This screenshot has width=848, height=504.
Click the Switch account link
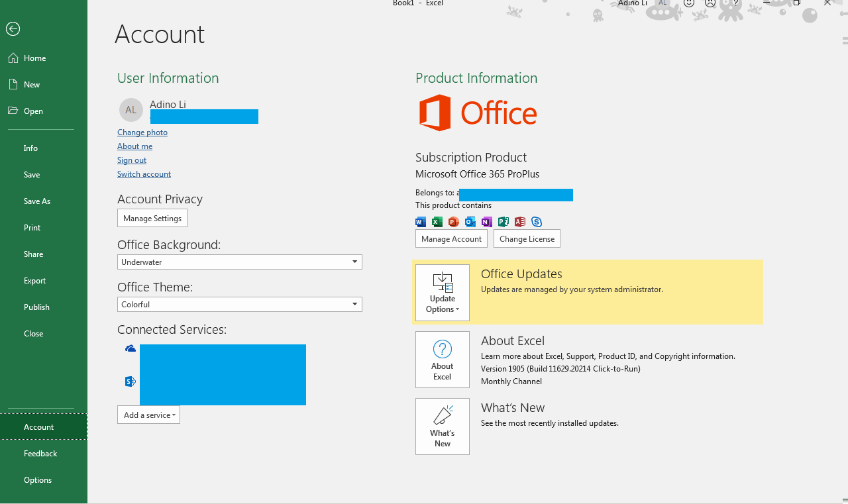tap(144, 174)
